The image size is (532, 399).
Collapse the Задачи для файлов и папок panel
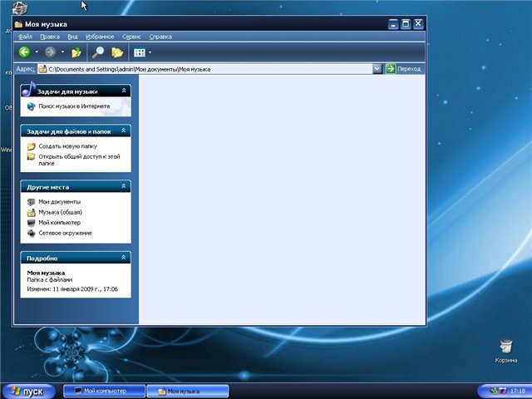click(x=124, y=131)
